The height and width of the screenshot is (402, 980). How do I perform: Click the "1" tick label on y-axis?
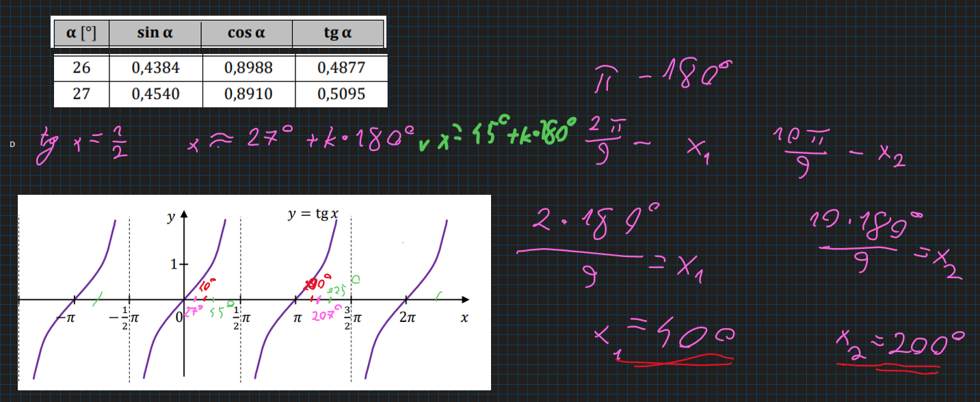(174, 264)
